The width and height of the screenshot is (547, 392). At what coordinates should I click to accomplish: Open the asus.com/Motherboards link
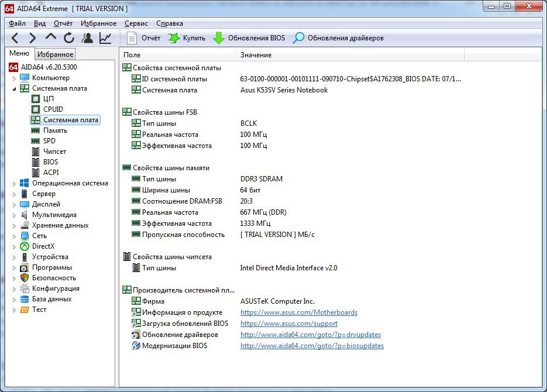[x=299, y=312]
